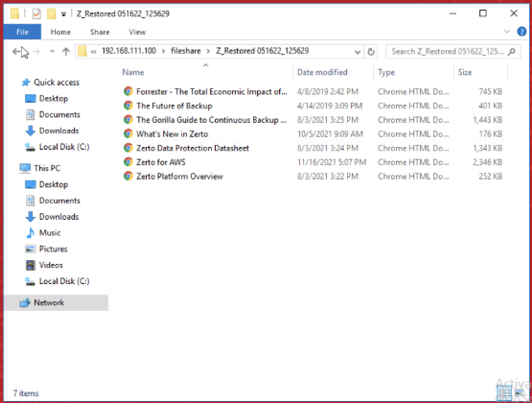Click the Music note icon in sidebar
The height and width of the screenshot is (403, 532).
point(31,232)
